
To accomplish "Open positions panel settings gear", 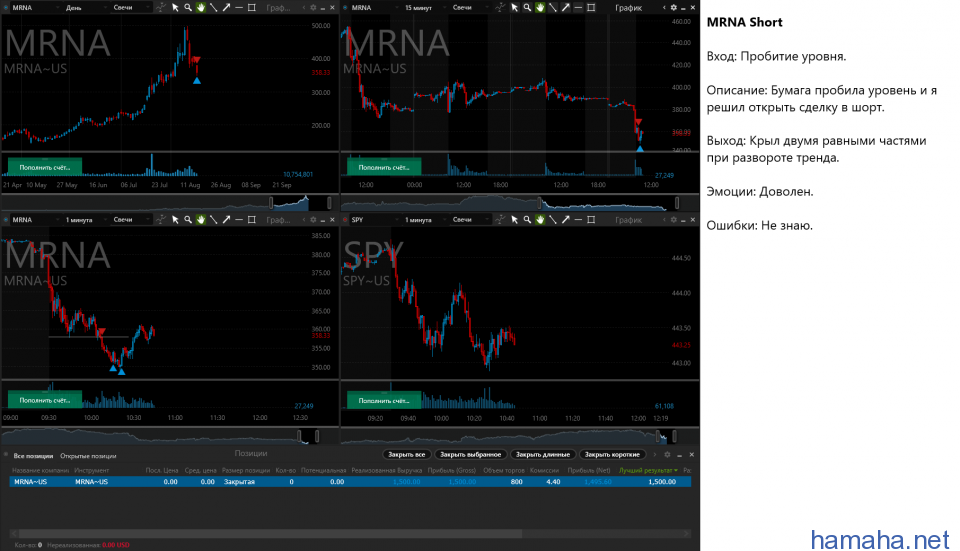I will 667,454.
